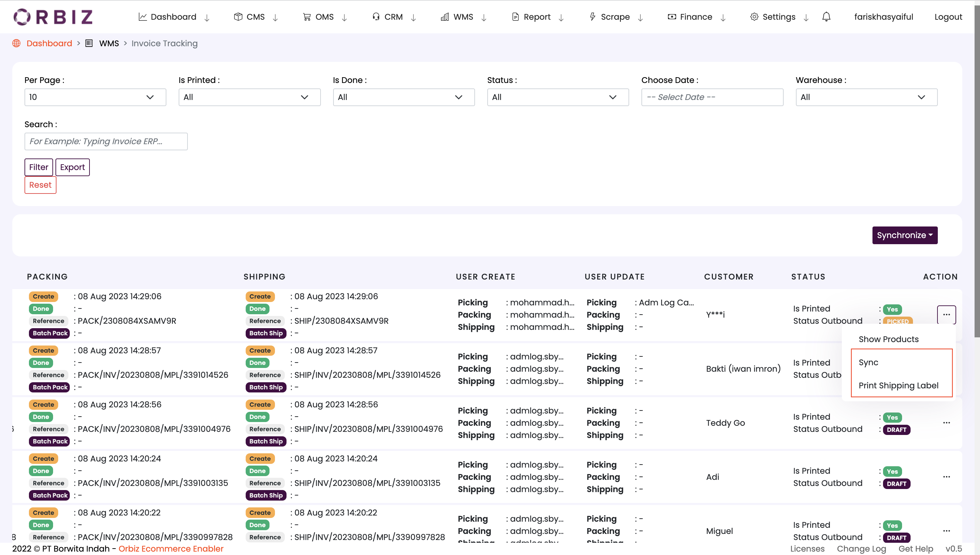The height and width of the screenshot is (555, 980).
Task: Click the Scrape lightning icon
Action: [x=592, y=17]
